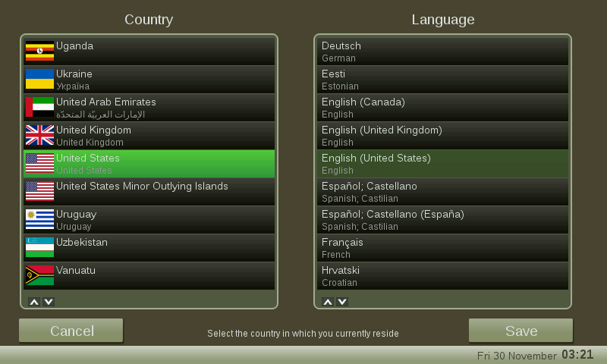Save the country and language selection

click(521, 331)
